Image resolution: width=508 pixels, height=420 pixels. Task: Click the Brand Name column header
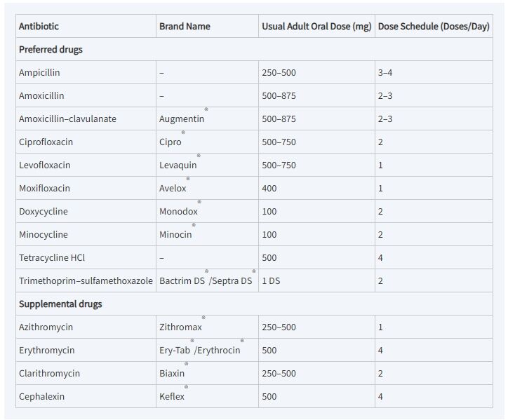[x=185, y=26]
